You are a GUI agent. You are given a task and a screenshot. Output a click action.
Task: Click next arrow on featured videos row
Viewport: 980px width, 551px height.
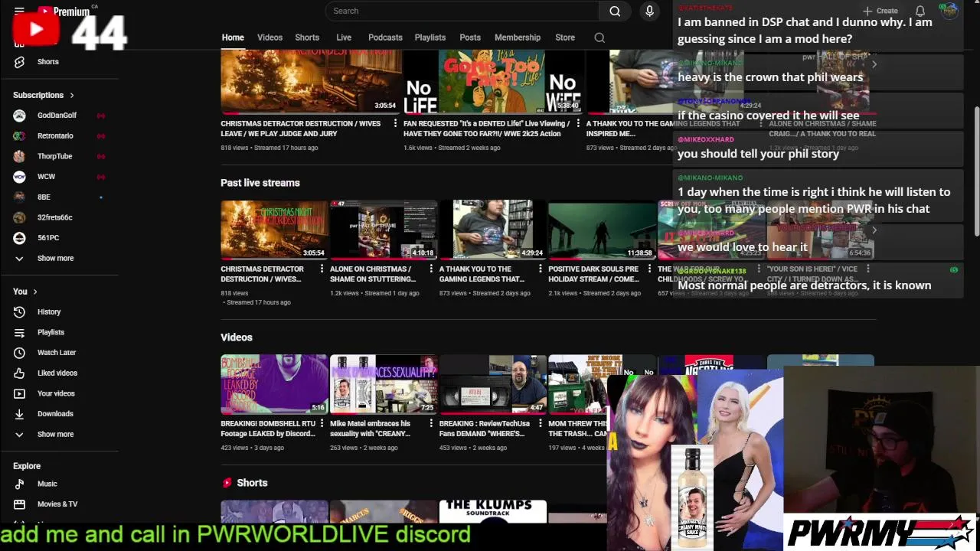tap(874, 64)
